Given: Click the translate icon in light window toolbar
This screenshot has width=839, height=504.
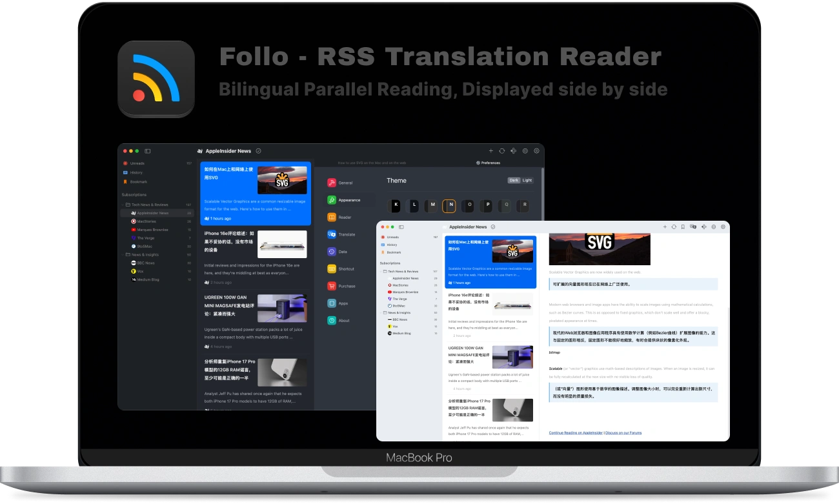Looking at the screenshot, I should click(x=692, y=227).
